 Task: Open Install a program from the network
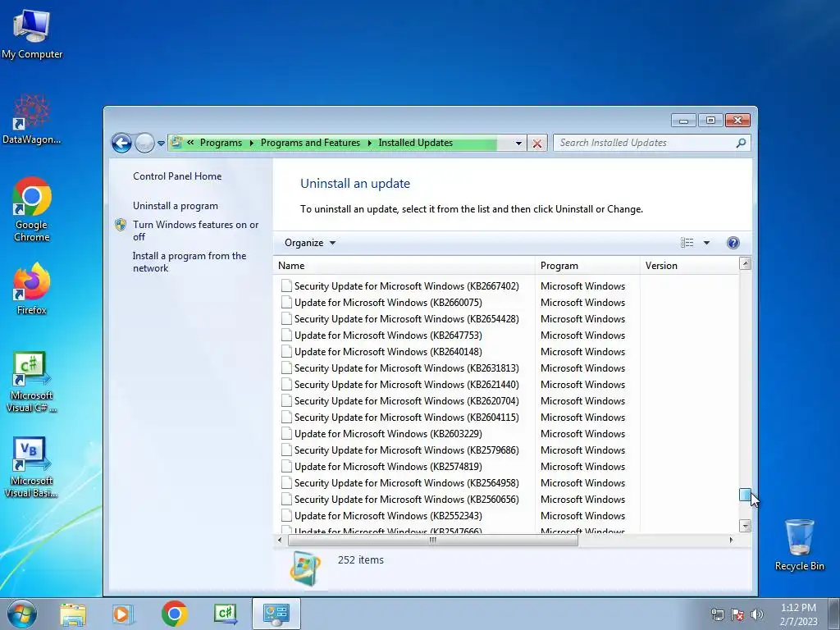(x=189, y=262)
